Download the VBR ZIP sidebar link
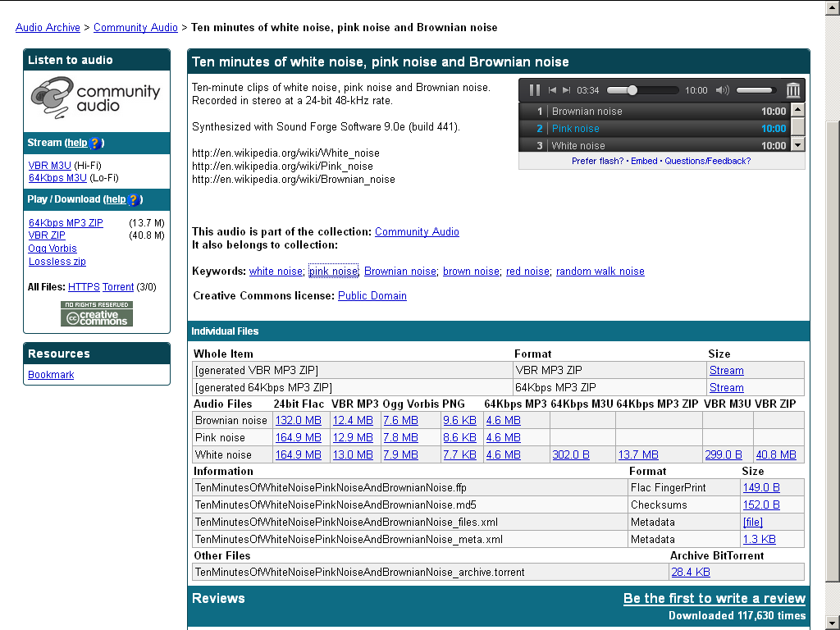 click(x=47, y=235)
